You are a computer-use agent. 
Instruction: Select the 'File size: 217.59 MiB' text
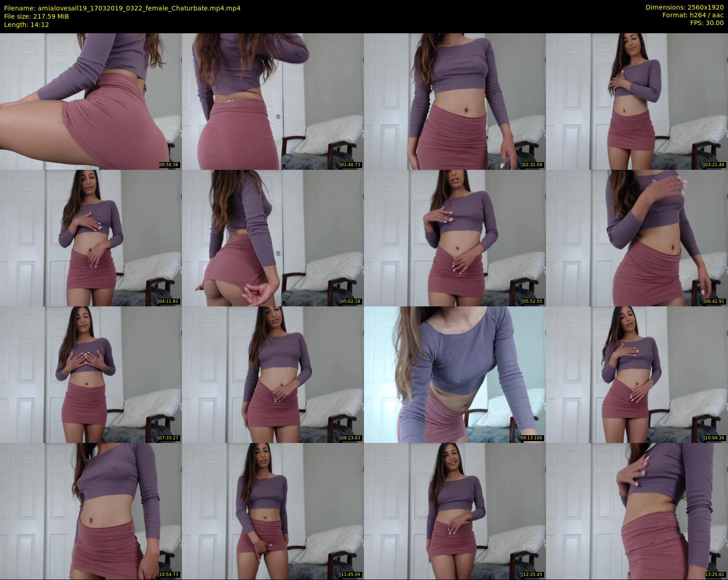[x=36, y=16]
